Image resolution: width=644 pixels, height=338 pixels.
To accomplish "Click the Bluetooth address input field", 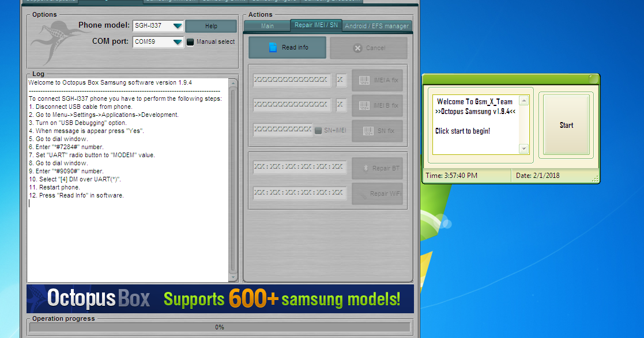I will (x=299, y=168).
